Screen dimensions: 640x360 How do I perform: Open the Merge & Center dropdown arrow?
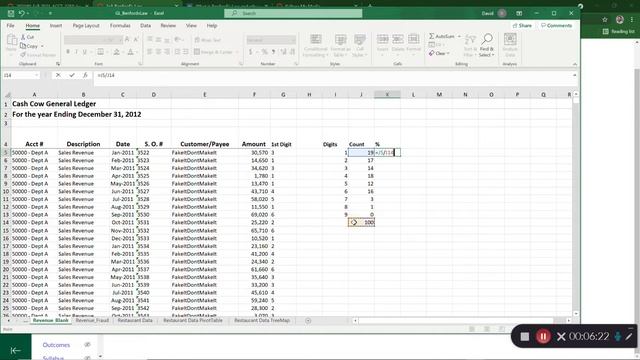(237, 52)
